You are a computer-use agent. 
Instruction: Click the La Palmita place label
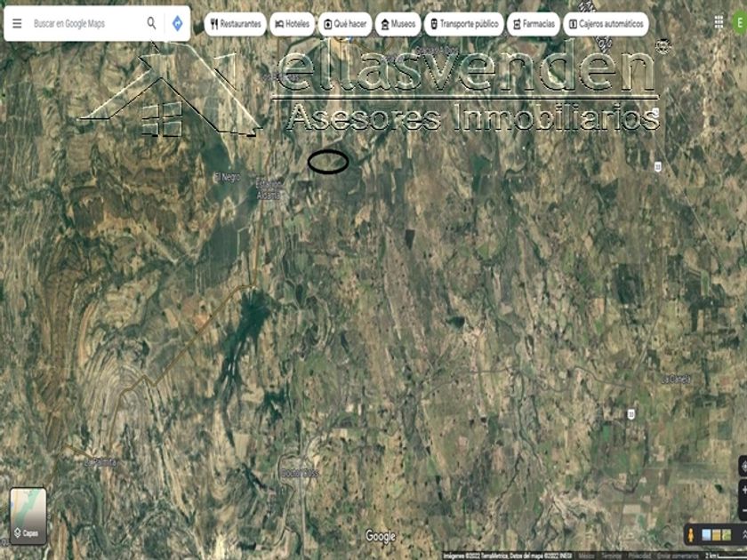[100, 462]
